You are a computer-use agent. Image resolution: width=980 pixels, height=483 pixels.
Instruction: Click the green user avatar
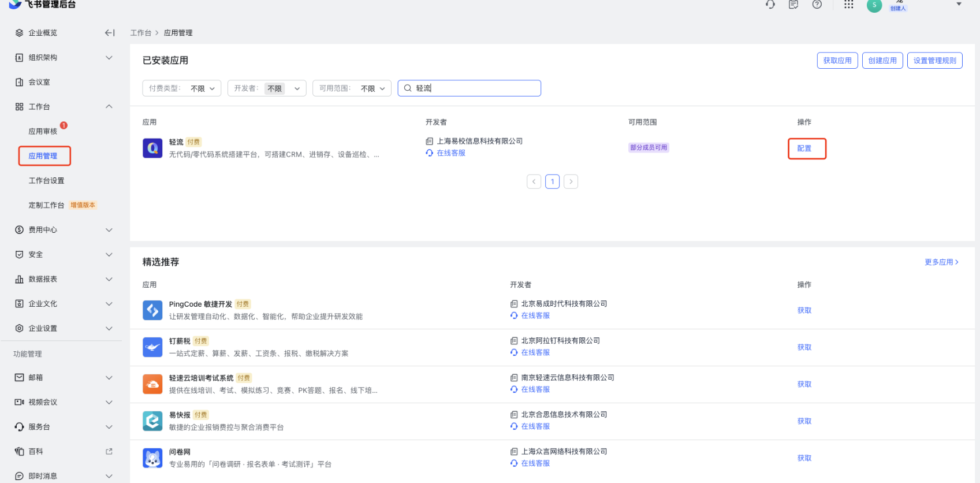pyautogui.click(x=874, y=5)
